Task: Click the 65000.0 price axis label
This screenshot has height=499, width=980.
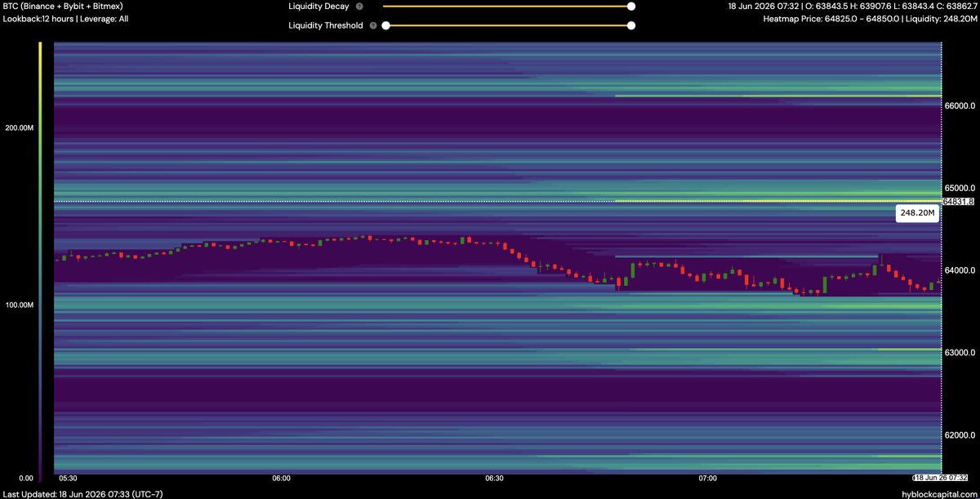Action: (x=960, y=188)
